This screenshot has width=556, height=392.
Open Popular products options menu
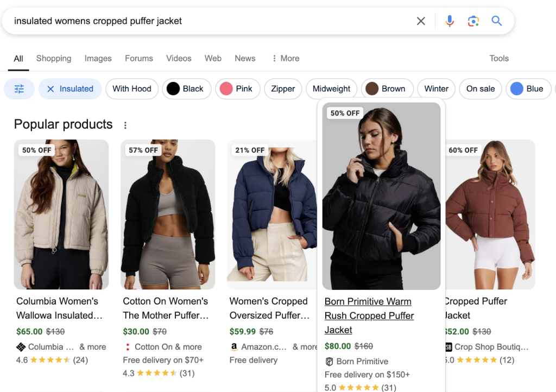[125, 125]
